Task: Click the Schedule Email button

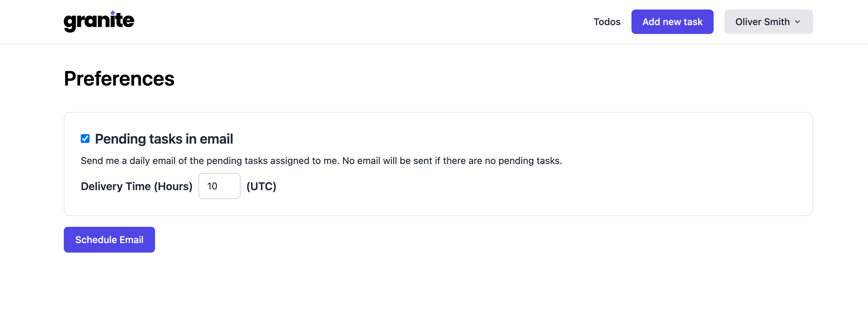Action: pyautogui.click(x=109, y=240)
